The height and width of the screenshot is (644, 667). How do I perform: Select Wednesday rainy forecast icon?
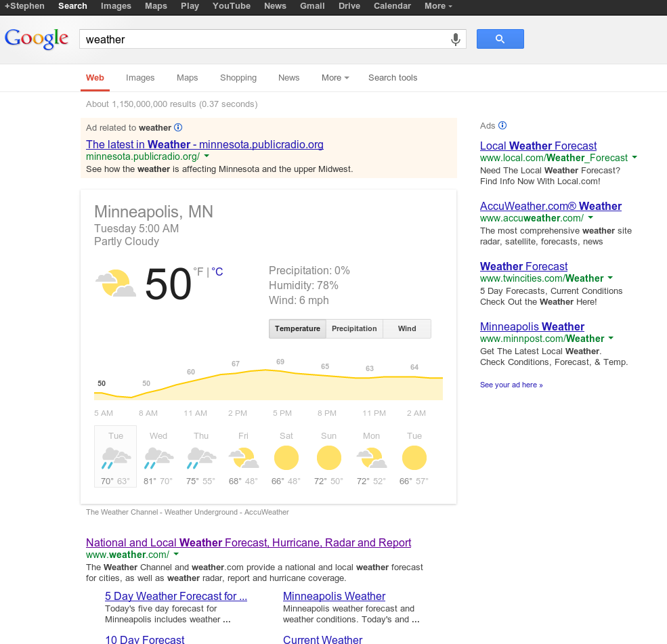(158, 458)
